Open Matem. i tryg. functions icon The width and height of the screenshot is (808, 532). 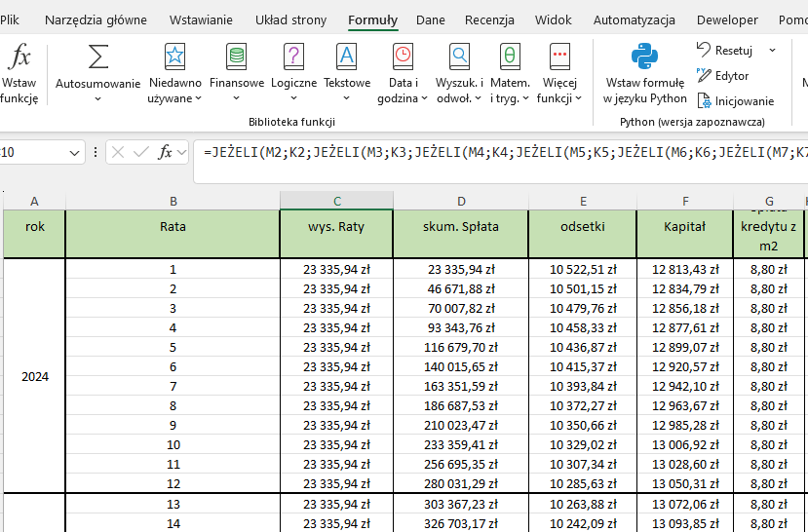click(x=510, y=57)
